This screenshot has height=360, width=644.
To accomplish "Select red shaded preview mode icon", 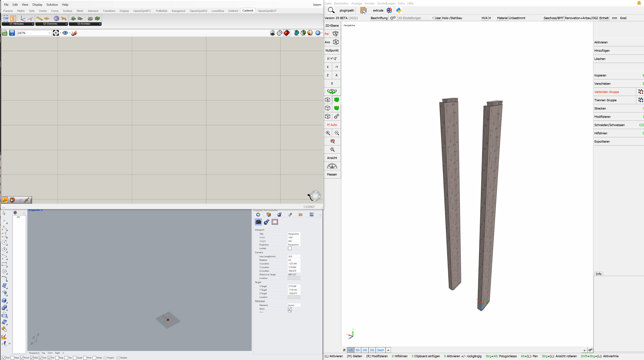I will (287, 33).
